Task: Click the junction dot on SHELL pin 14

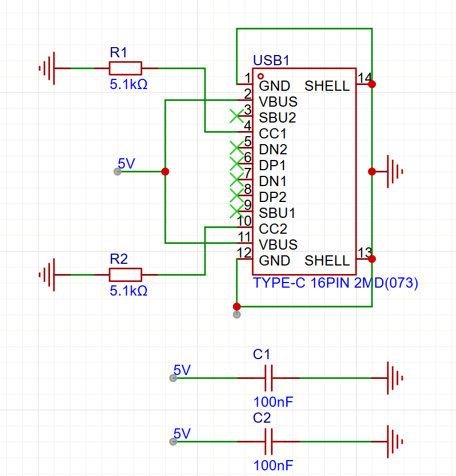Action: (372, 84)
